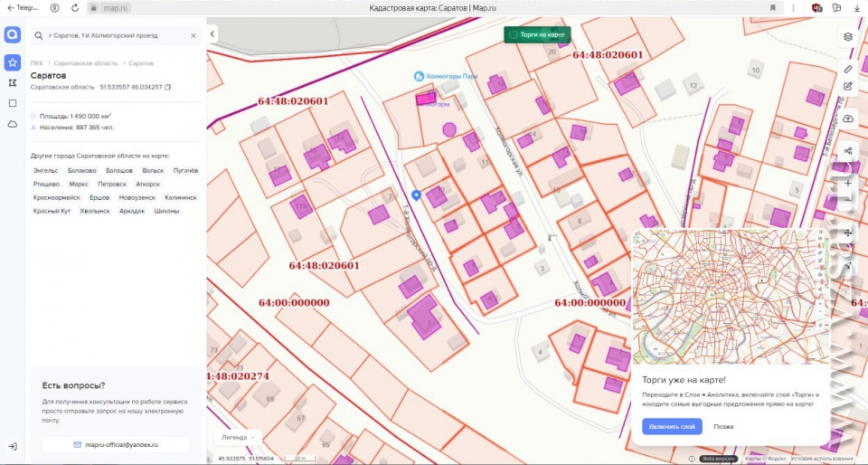The image size is (868, 465).
Task: Expand the 'Легенда' legend panel
Action: [x=239, y=437]
